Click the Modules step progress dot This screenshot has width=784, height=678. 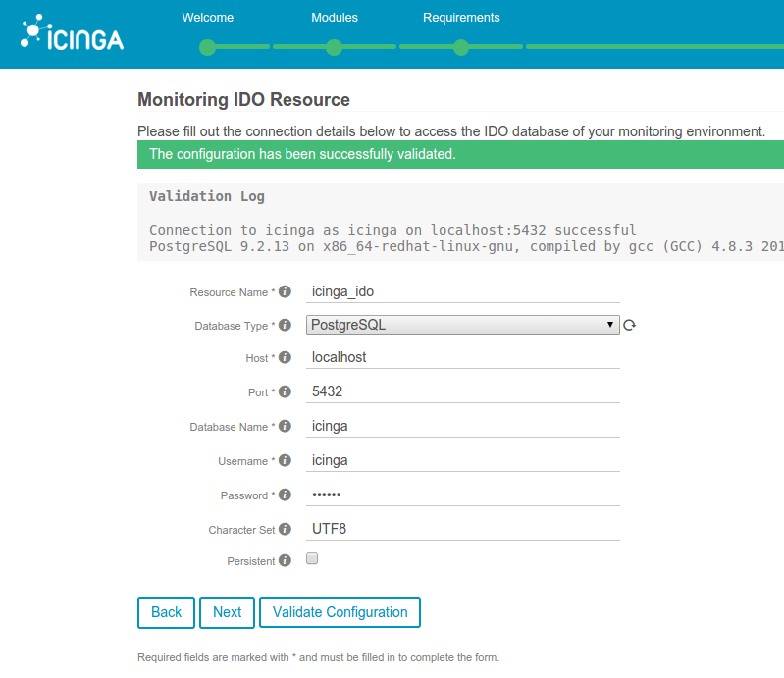click(334, 47)
